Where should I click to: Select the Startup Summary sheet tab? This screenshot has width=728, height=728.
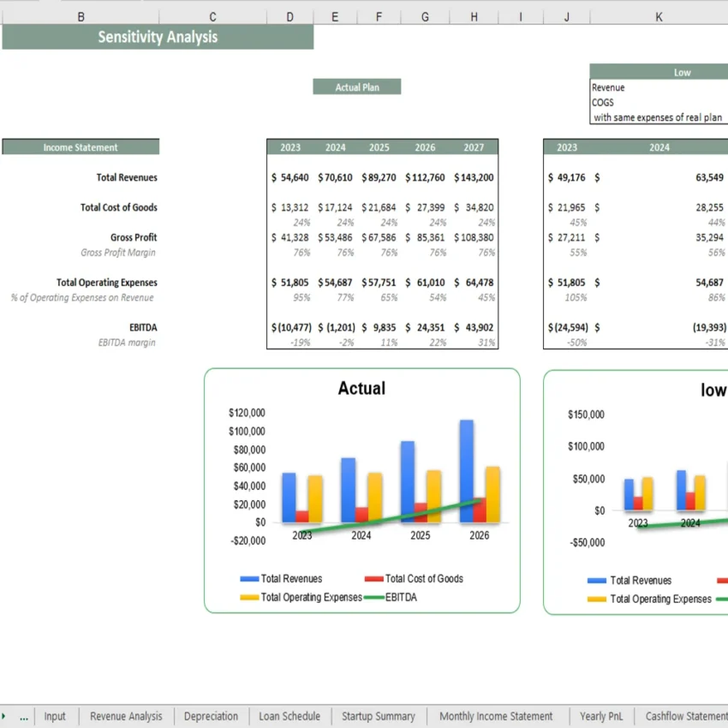point(379,716)
